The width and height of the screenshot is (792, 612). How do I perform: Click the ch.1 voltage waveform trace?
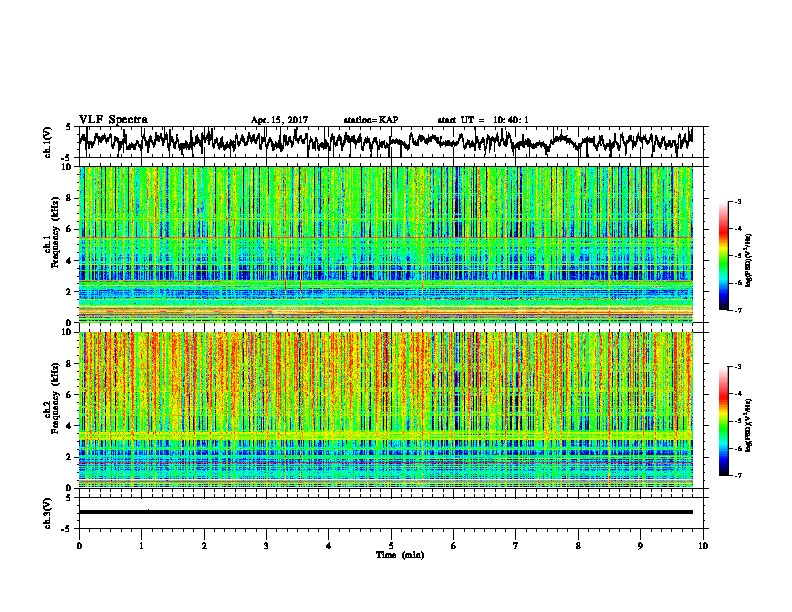386,141
